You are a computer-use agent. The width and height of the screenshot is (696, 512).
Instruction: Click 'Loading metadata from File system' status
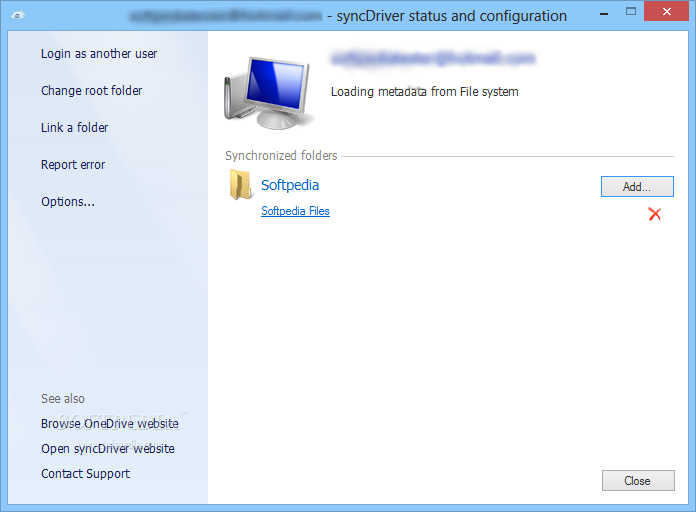[x=424, y=92]
